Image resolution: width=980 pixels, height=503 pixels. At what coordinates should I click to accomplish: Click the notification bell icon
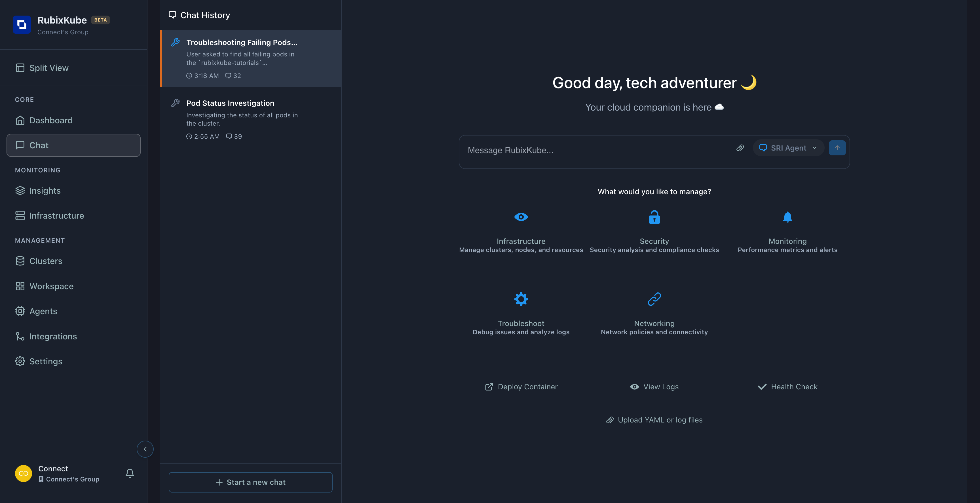130,473
